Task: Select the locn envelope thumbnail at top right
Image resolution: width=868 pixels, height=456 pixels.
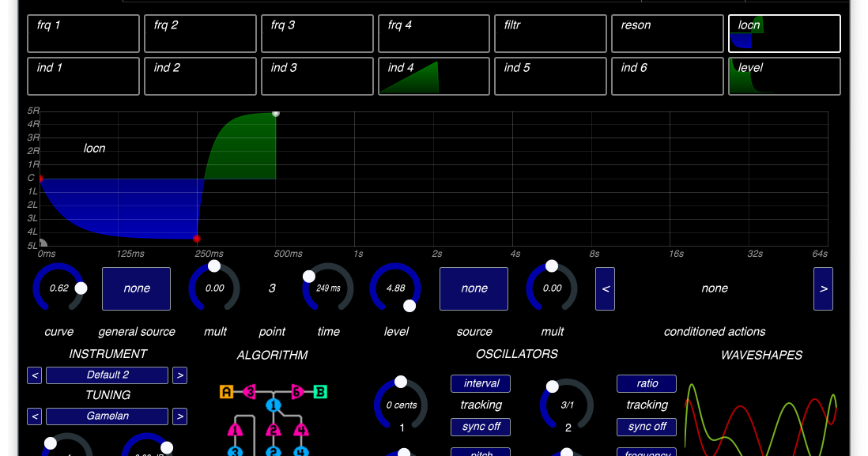Action: point(783,33)
